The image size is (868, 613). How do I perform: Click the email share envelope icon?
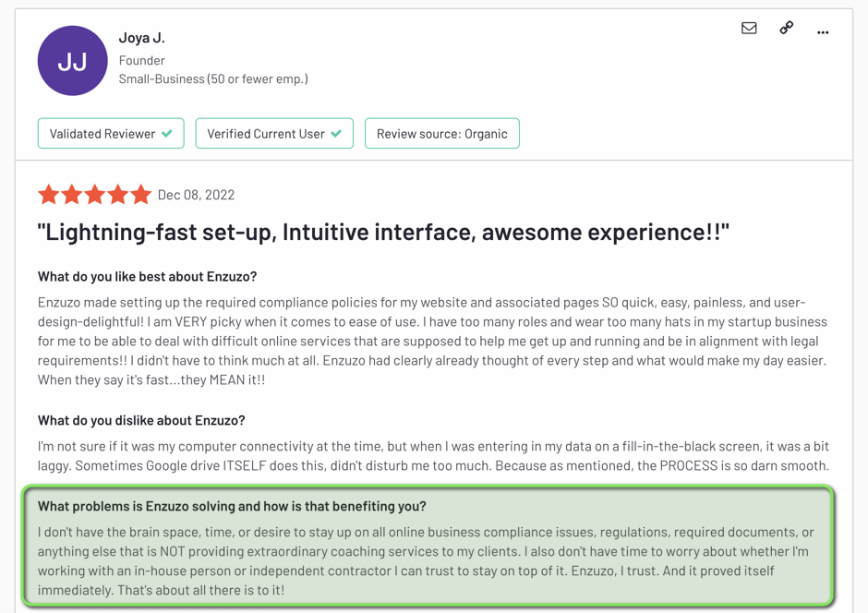tap(749, 28)
